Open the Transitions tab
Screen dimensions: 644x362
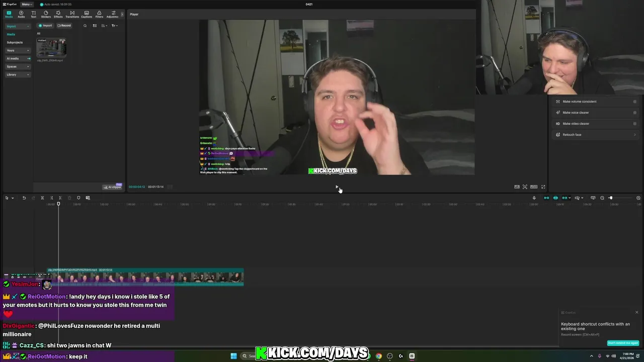pos(72,14)
